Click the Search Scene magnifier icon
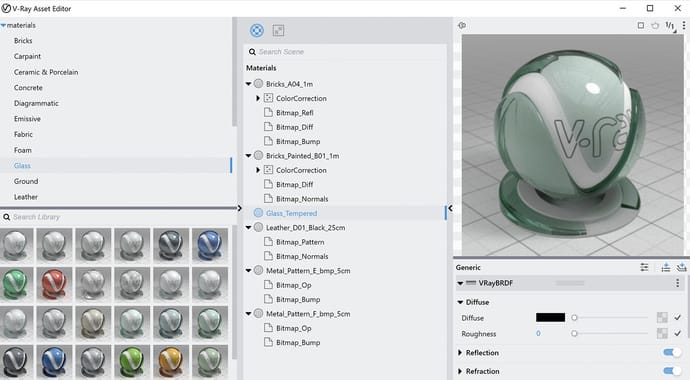 point(252,52)
